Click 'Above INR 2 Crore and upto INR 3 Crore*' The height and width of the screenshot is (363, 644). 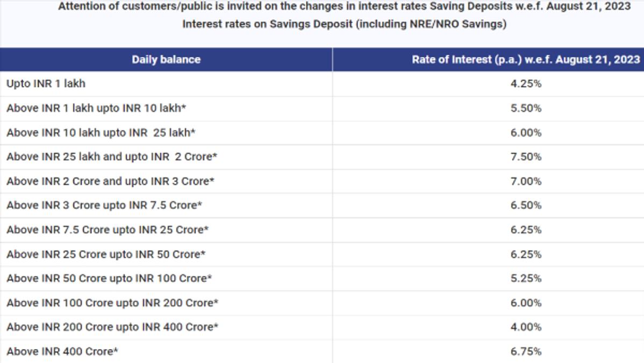110,181
